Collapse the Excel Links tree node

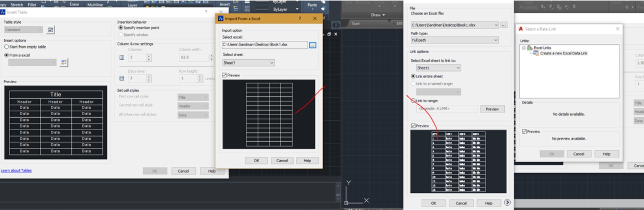pos(524,48)
